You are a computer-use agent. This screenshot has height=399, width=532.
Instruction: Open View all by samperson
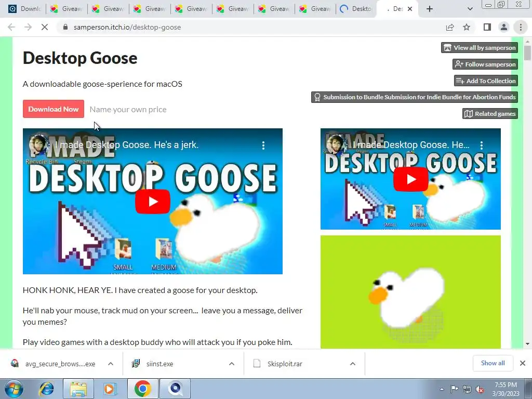pyautogui.click(x=480, y=47)
